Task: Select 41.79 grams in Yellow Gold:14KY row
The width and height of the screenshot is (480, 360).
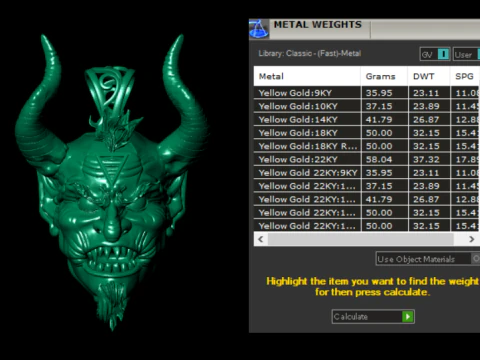Action: [x=385, y=119]
